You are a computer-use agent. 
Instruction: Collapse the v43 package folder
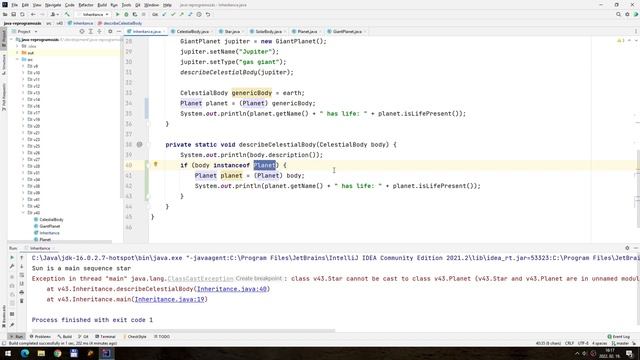pos(23,213)
